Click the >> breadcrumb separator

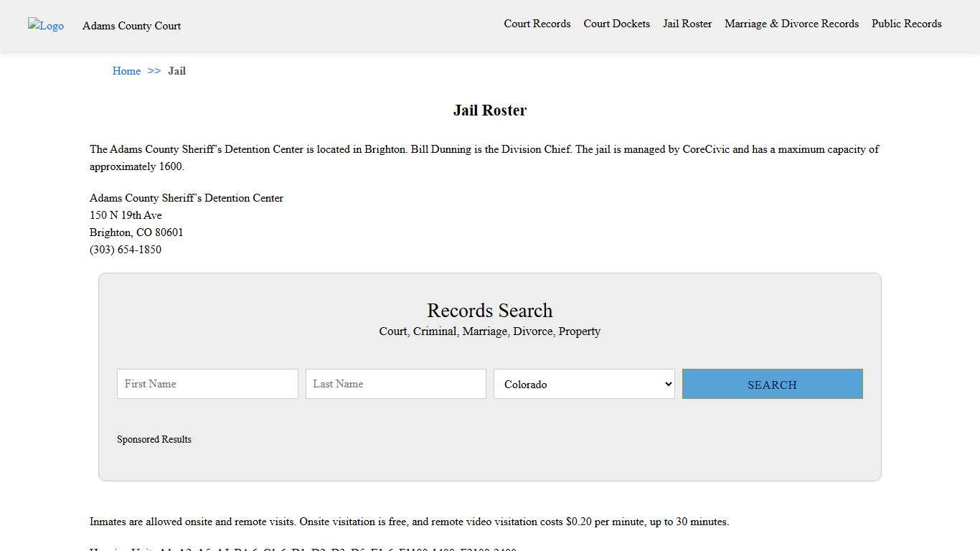[154, 71]
